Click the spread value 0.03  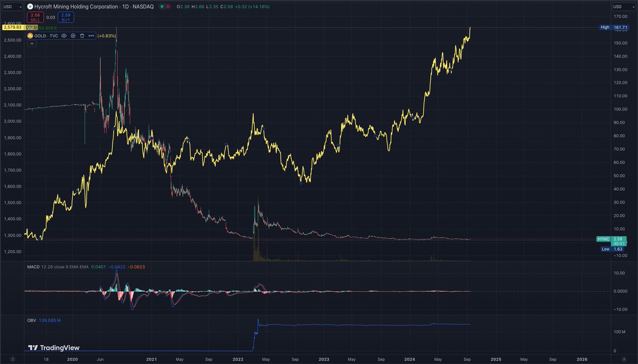tap(51, 18)
